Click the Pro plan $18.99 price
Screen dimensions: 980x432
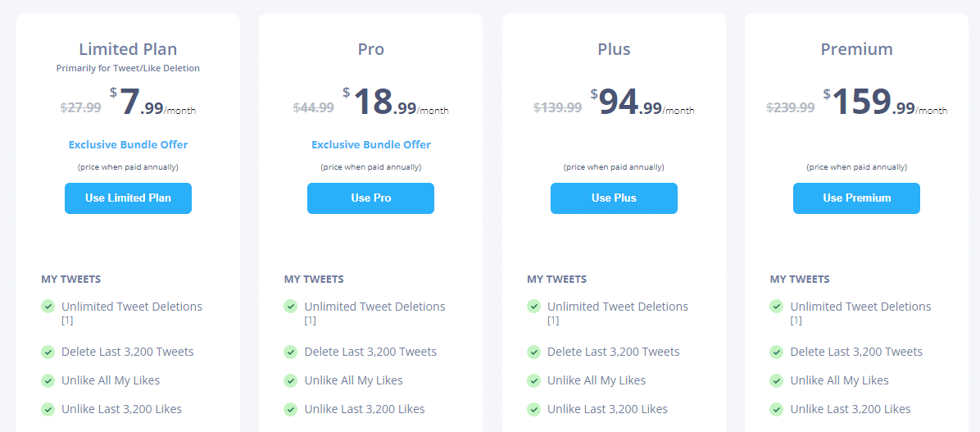[x=396, y=102]
